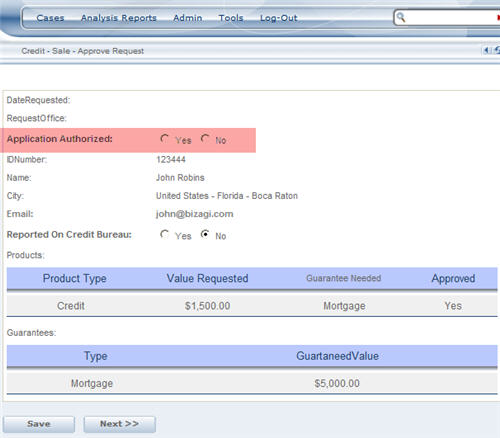The height and width of the screenshot is (438, 500).
Task: Click the RequestOffice label
Action: pos(37,118)
